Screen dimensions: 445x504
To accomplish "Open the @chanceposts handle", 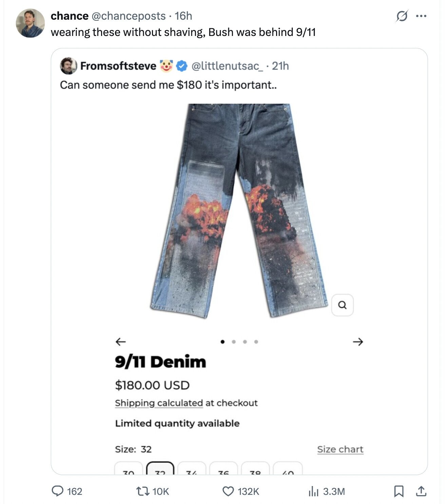I will coord(129,16).
